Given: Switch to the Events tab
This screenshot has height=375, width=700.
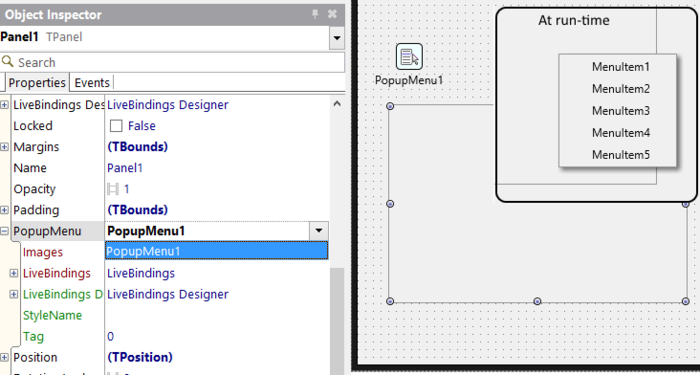Looking at the screenshot, I should tap(92, 83).
